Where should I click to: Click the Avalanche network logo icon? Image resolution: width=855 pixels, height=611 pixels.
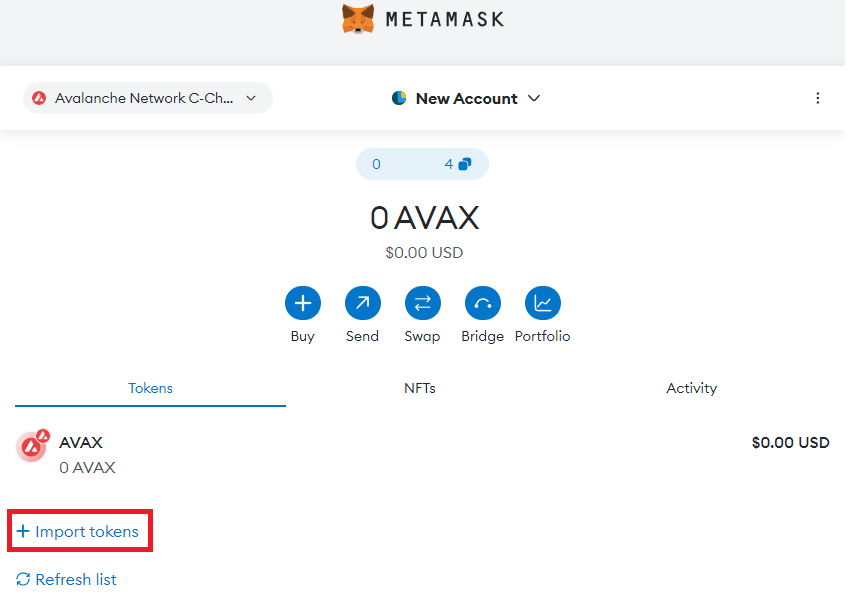39,99
